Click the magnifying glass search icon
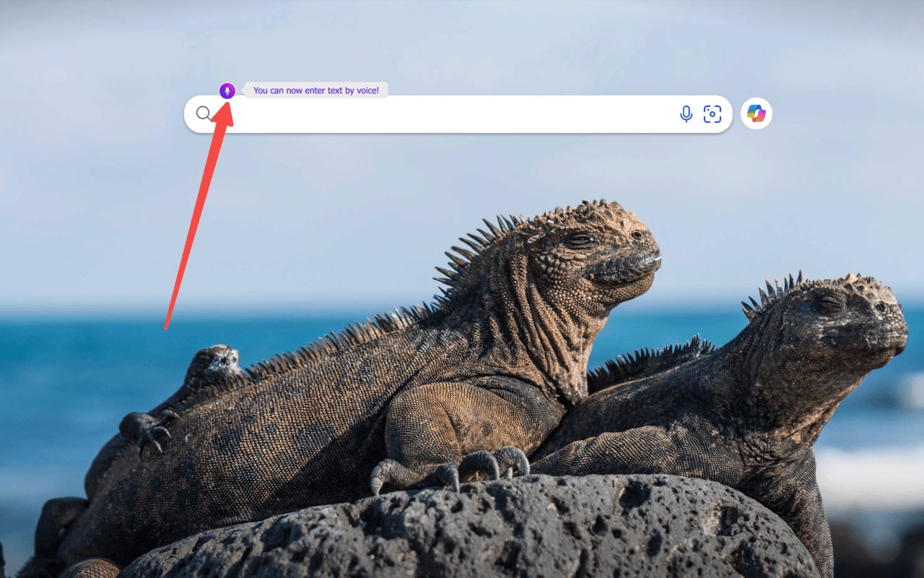924x578 pixels. point(204,113)
